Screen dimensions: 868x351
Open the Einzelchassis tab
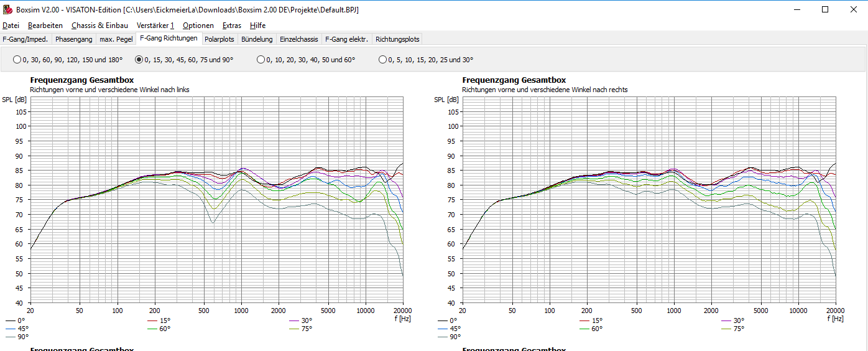pos(299,39)
